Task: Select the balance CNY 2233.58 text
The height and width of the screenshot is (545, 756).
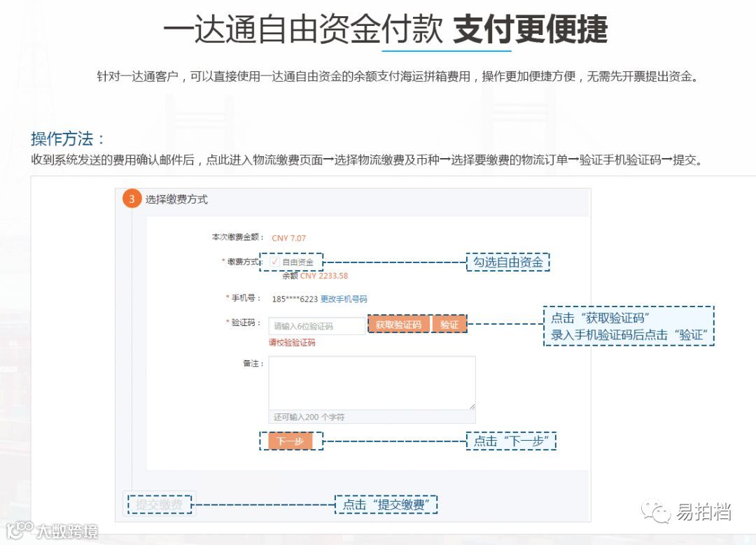Action: tap(324, 276)
